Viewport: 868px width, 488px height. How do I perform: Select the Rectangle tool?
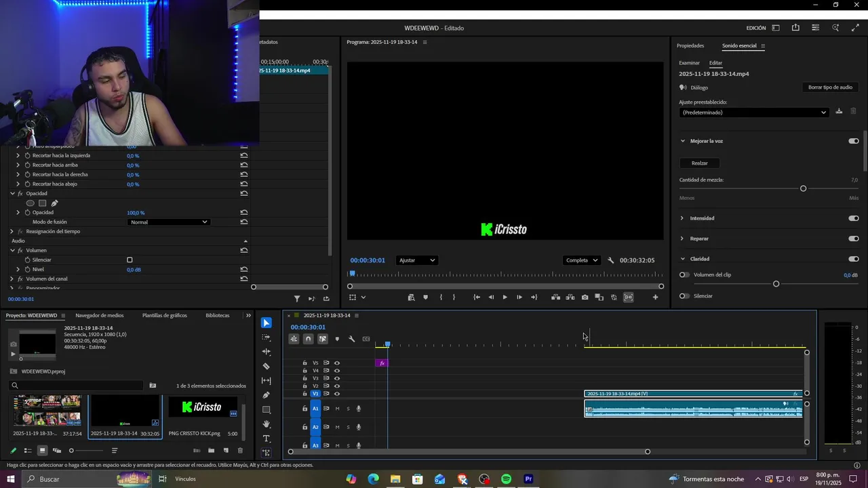tap(267, 410)
